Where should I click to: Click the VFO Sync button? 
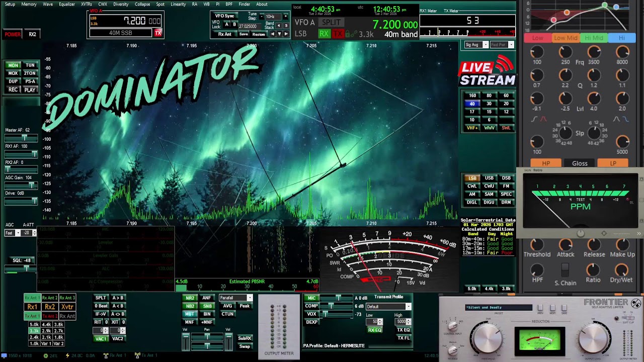[224, 16]
